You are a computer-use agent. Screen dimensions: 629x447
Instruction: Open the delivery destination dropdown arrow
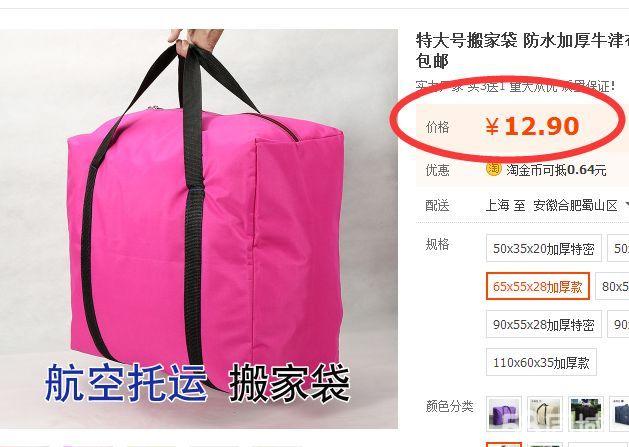tap(626, 205)
